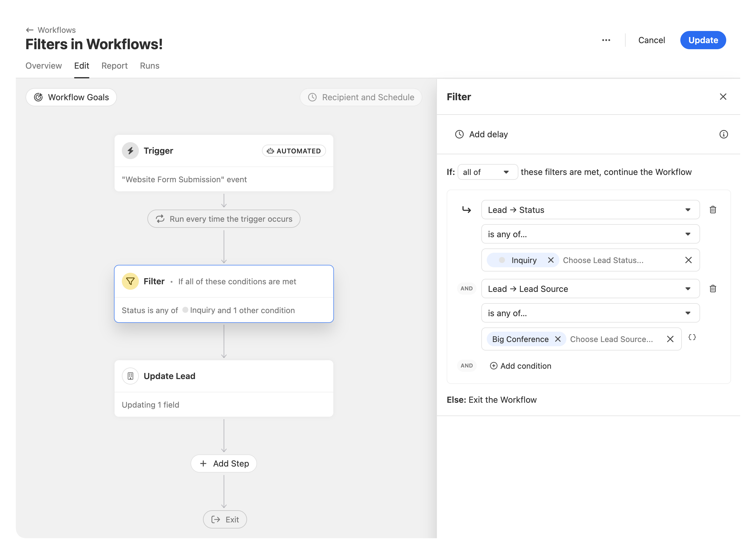The image size is (756, 554).
Task: Open Recipient and Schedule settings
Action: [361, 97]
